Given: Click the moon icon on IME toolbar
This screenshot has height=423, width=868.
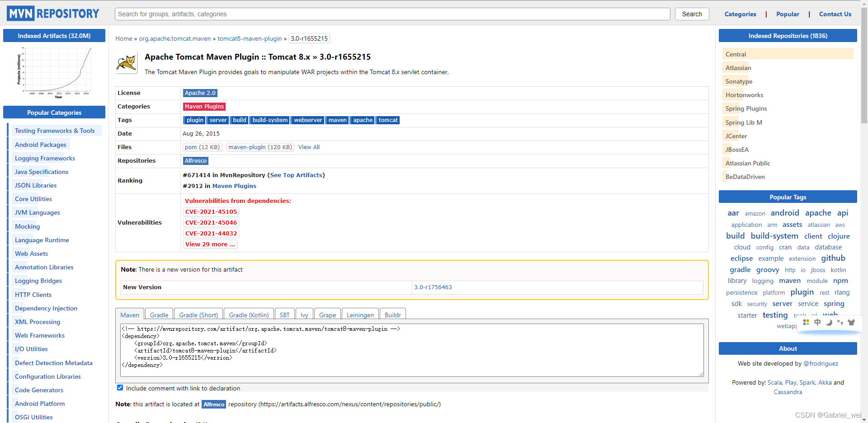Looking at the screenshot, I should coord(829,322).
